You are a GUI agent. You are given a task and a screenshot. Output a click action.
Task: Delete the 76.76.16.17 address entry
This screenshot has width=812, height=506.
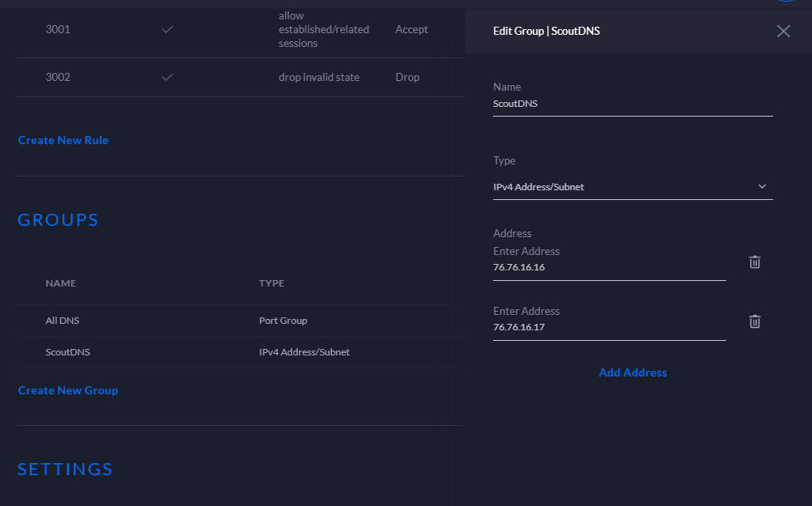tap(755, 321)
